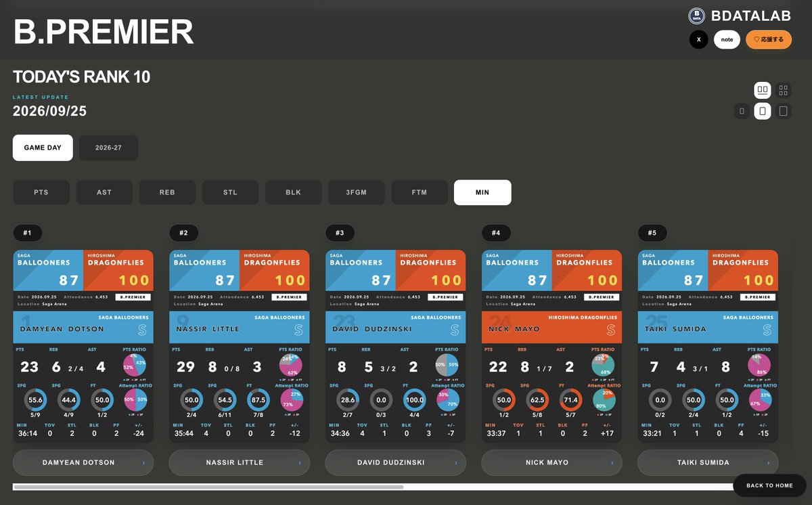Click team logo on Nick Mayo card
The image size is (812, 505).
point(612,330)
